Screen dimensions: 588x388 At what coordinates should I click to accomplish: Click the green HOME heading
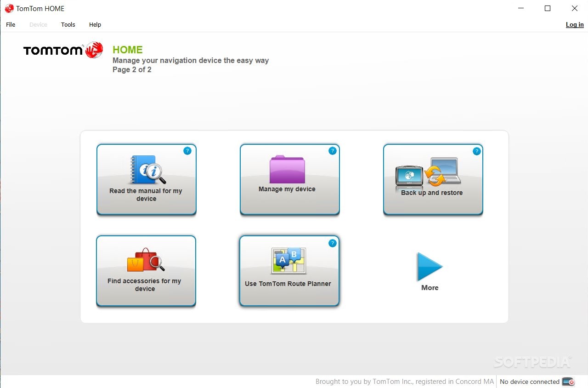click(128, 50)
